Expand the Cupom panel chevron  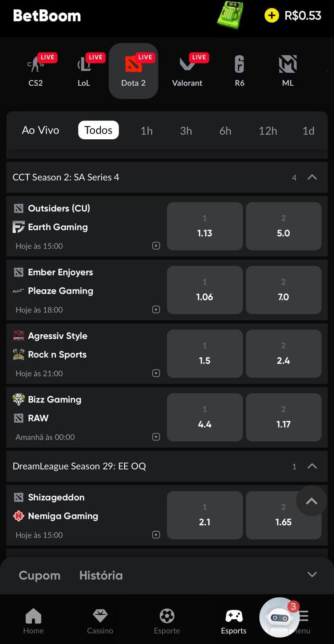(x=311, y=575)
